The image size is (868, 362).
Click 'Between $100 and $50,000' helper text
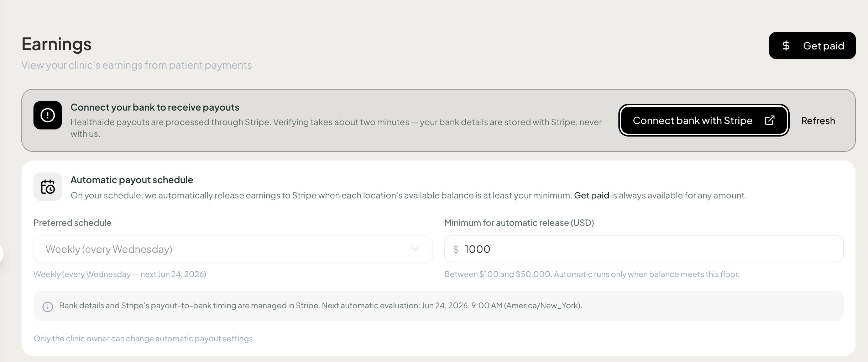tap(592, 274)
